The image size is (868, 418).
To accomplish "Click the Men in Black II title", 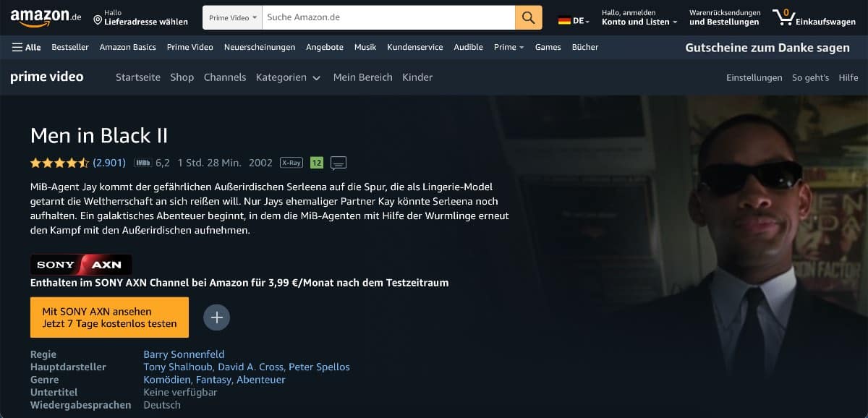I will 99,135.
